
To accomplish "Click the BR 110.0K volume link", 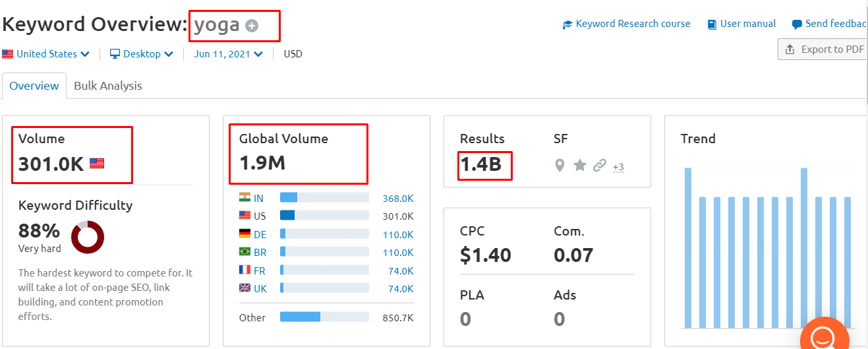I will [x=398, y=252].
